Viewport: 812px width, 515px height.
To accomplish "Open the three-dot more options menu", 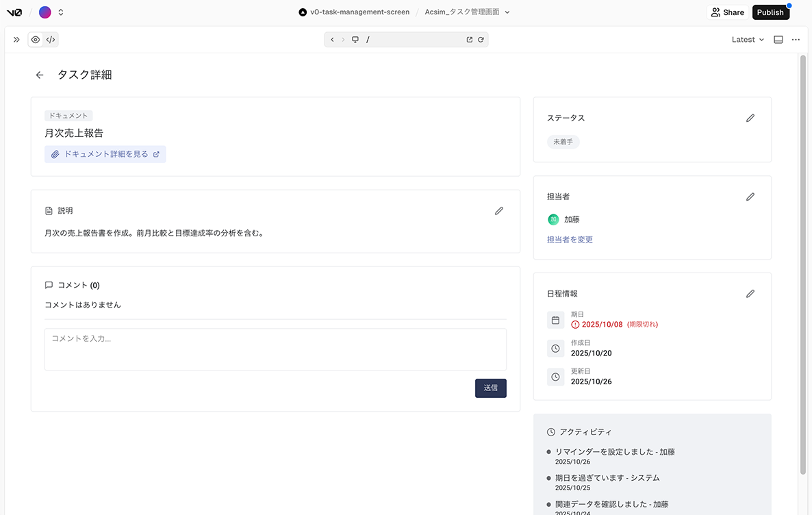I will point(796,40).
